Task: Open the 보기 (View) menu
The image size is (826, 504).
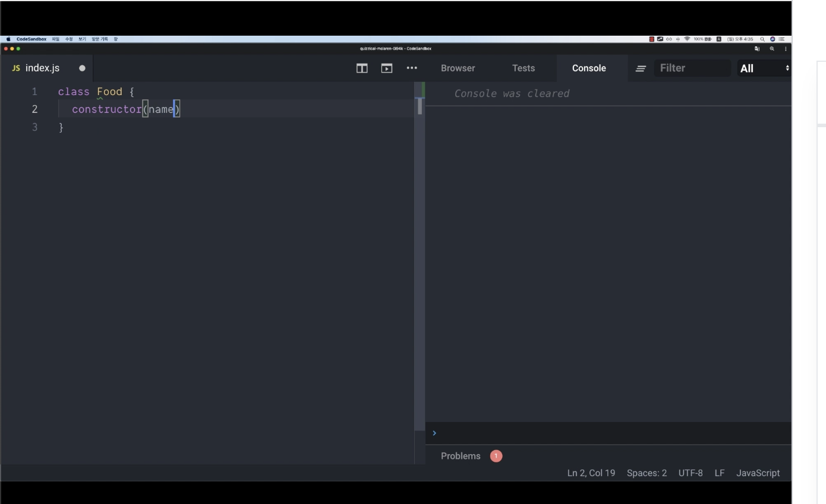Action: 82,39
